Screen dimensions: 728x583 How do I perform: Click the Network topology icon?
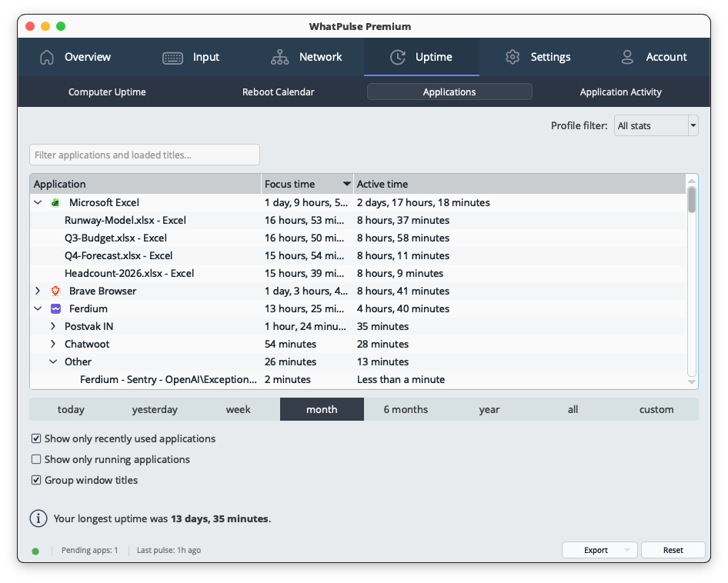[x=279, y=57]
